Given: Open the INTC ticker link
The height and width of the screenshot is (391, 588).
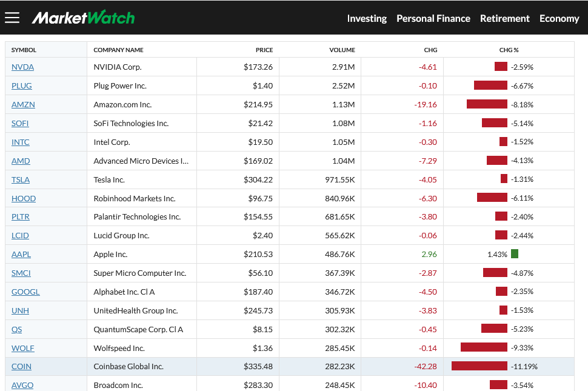Looking at the screenshot, I should [x=20, y=142].
